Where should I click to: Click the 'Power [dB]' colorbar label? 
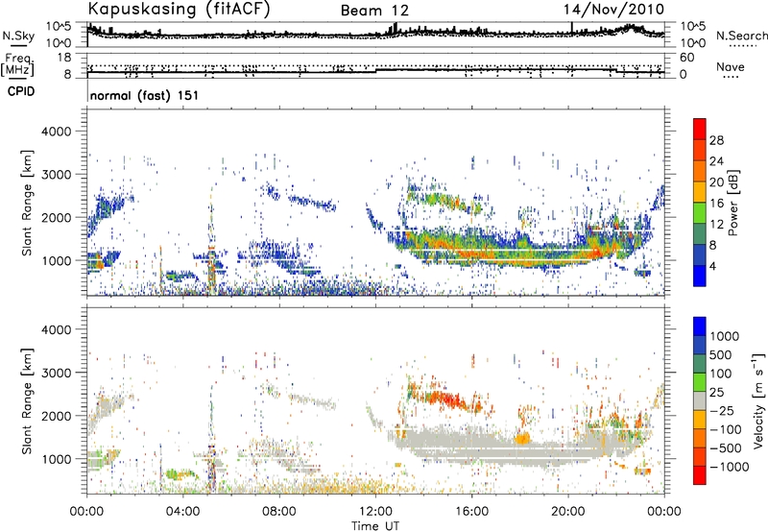point(733,203)
